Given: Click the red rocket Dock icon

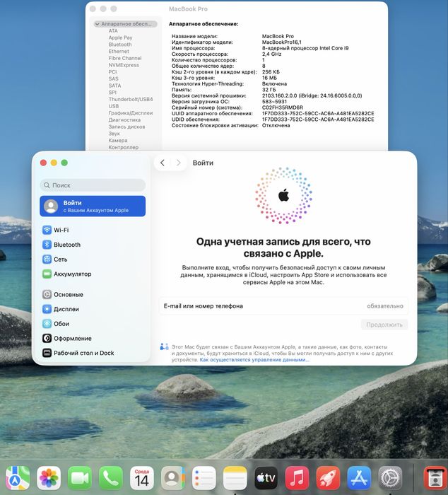Looking at the screenshot, I should tap(329, 478).
